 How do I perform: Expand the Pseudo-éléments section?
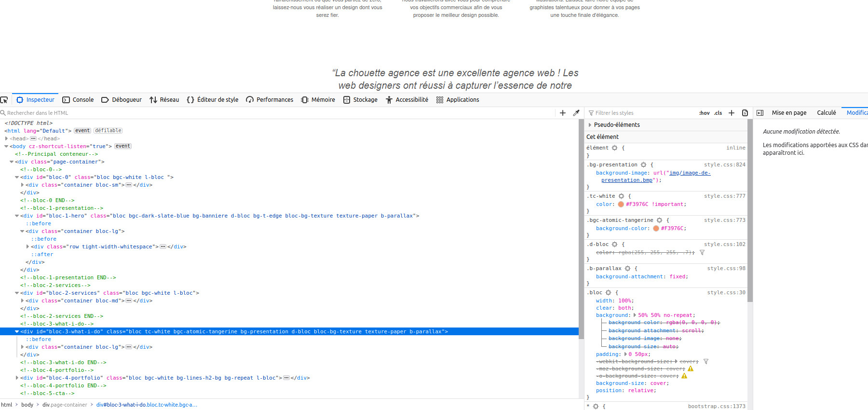590,125
